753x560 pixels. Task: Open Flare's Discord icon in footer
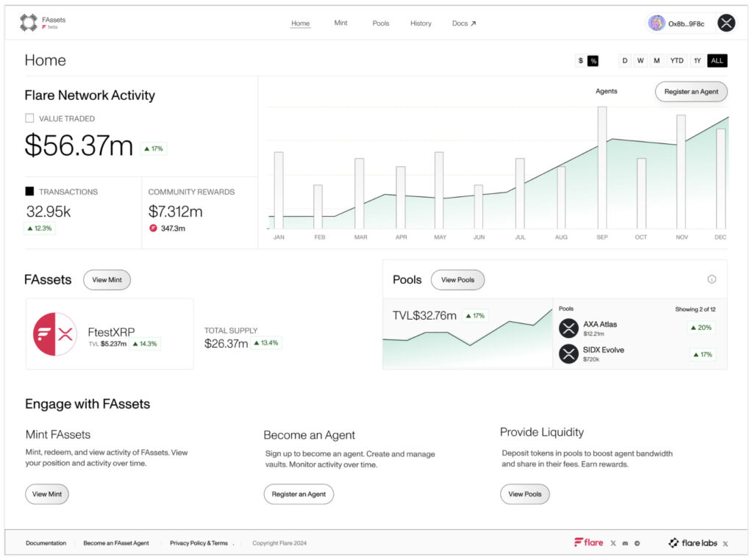point(625,543)
